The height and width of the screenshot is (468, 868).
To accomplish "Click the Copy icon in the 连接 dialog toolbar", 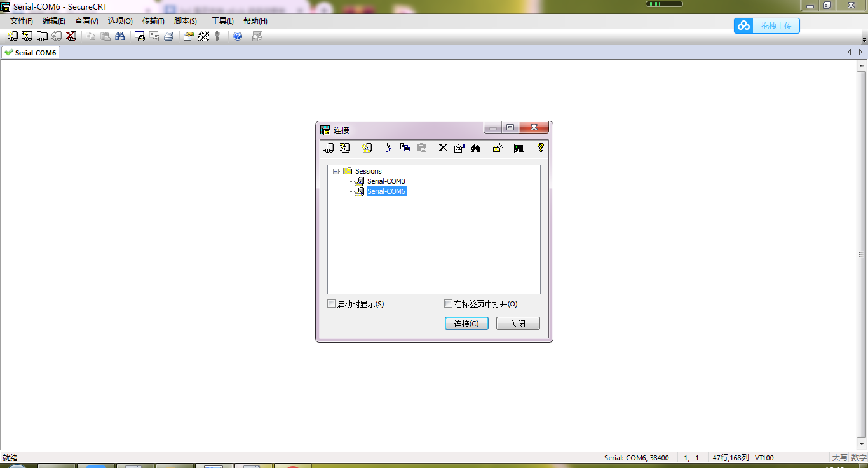I will click(405, 148).
